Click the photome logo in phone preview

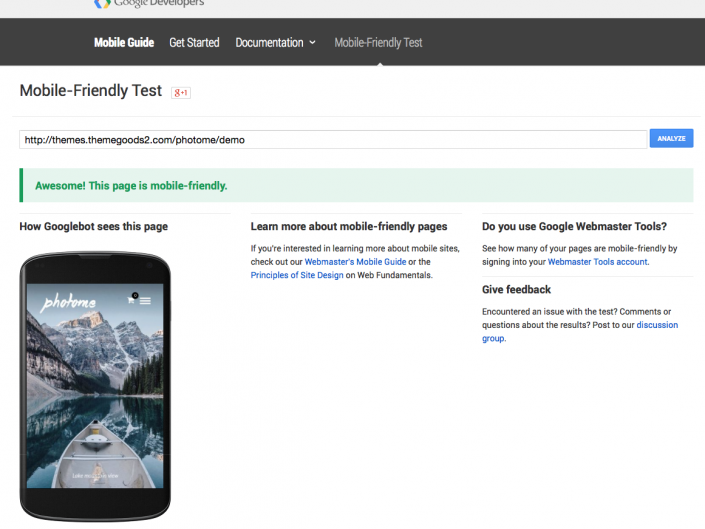coord(68,302)
